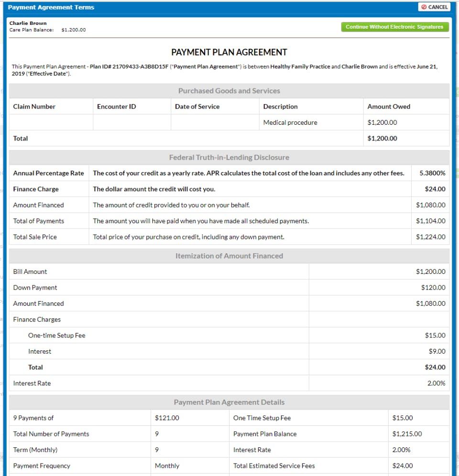Click the Care Plan Balance amount
This screenshot has width=459, height=476.
pos(74,30)
